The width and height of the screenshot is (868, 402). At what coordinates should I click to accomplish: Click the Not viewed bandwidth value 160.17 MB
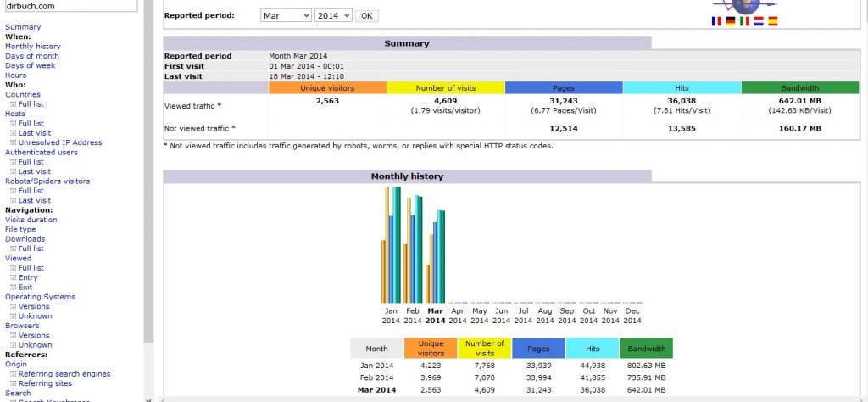800,128
